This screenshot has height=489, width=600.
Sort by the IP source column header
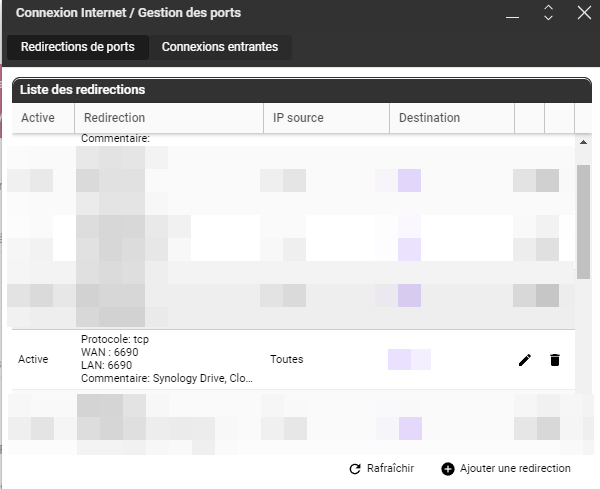tap(298, 118)
